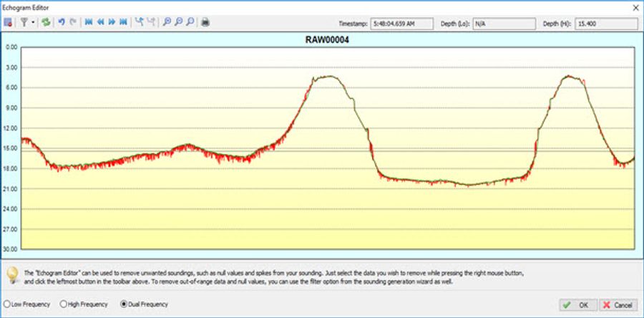Click the 0.00 depth axis label
Screen dimensions: 644x318
(11, 47)
